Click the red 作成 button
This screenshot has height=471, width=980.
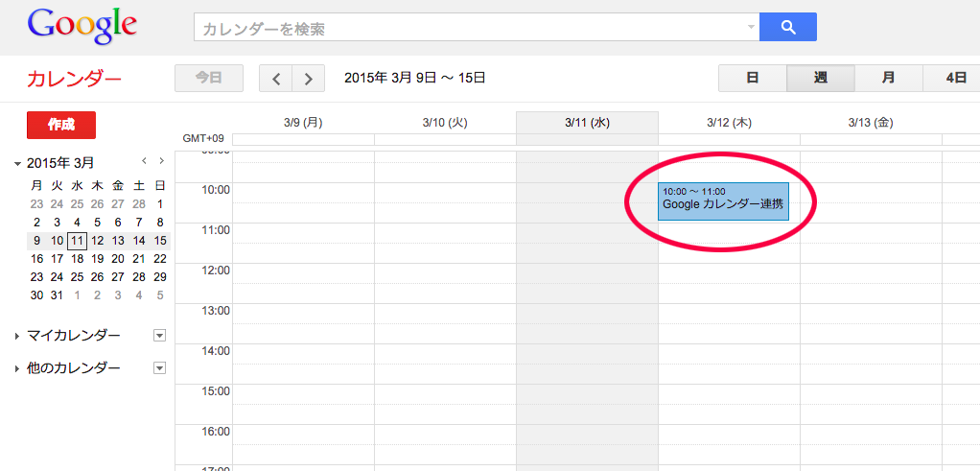[61, 125]
